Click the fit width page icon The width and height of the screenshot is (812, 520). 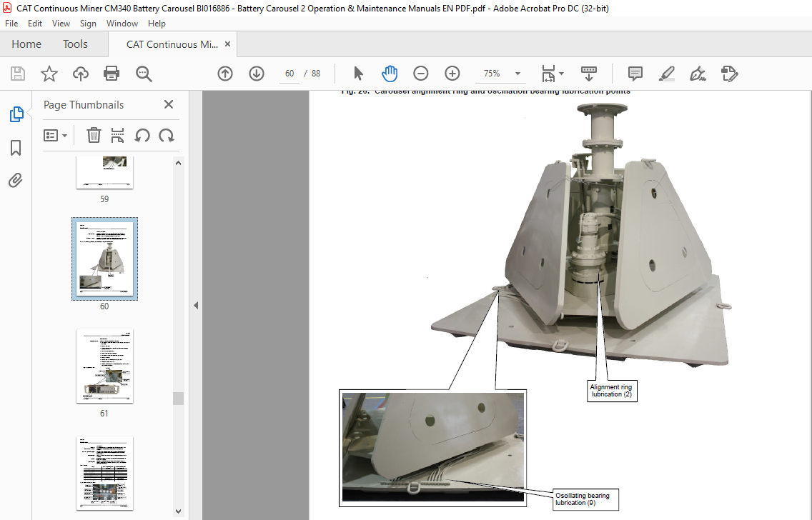pyautogui.click(x=548, y=74)
